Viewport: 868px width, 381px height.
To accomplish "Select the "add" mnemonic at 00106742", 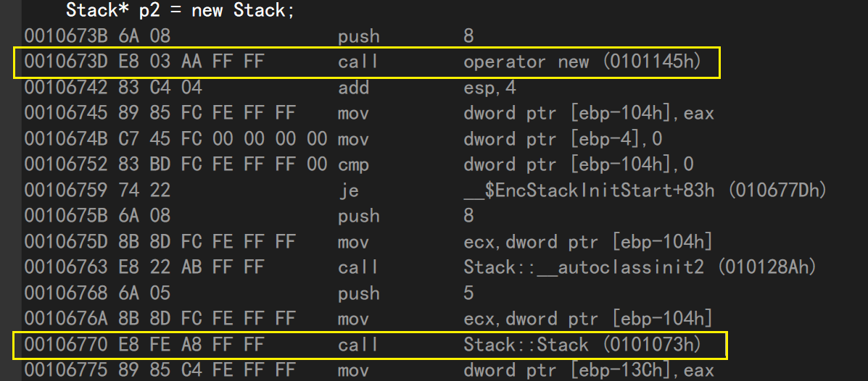I will (354, 88).
